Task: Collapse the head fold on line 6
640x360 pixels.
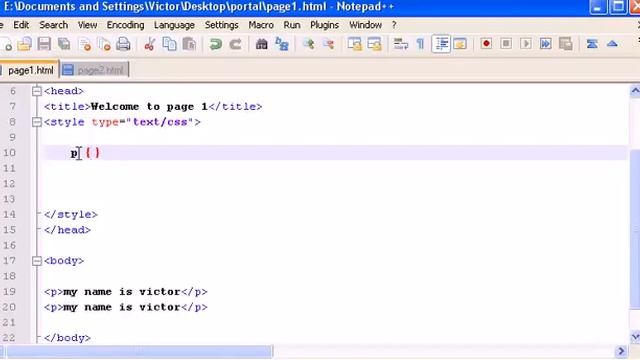Action: pos(37,91)
